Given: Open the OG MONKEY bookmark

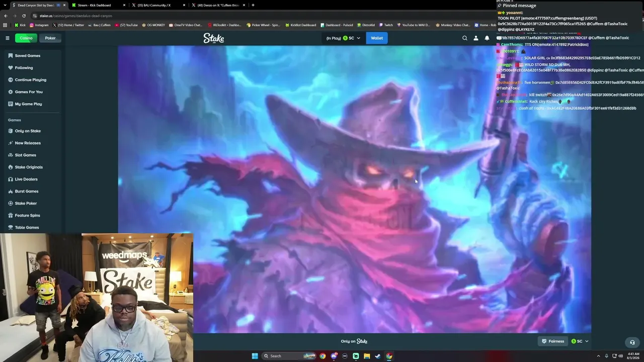Looking at the screenshot, I should coord(153,25).
